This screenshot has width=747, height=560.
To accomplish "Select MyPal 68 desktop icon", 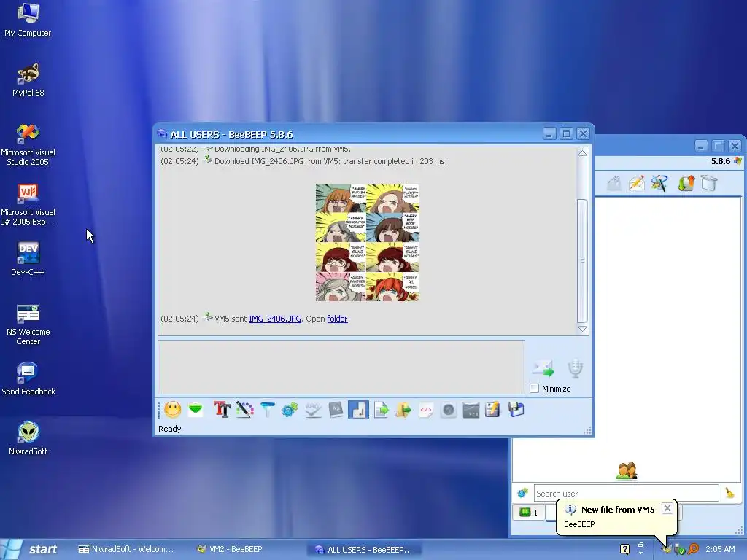I will pyautogui.click(x=28, y=79).
